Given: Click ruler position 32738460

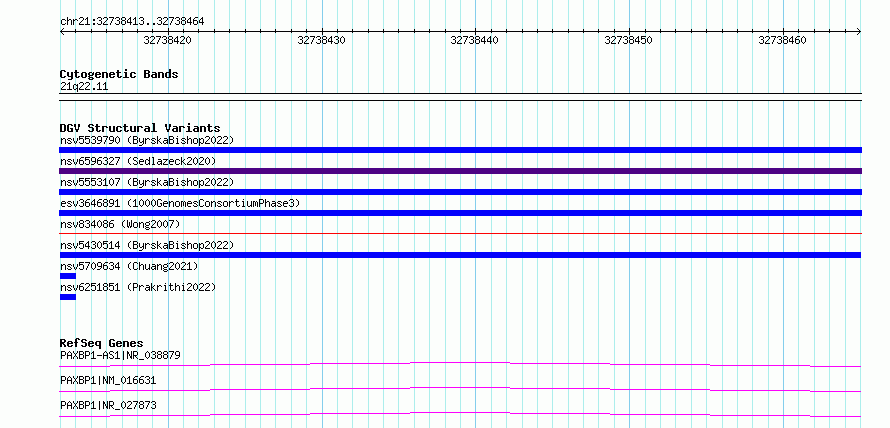Looking at the screenshot, I should click(782, 40).
